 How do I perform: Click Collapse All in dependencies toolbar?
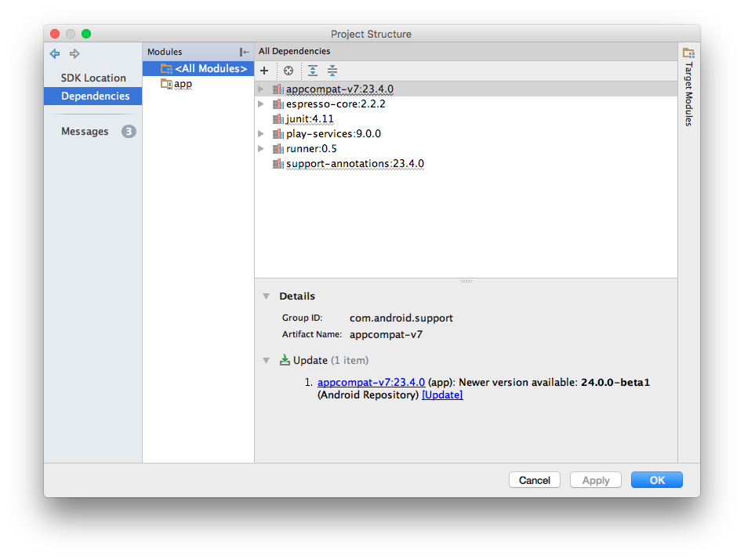pyautogui.click(x=332, y=71)
